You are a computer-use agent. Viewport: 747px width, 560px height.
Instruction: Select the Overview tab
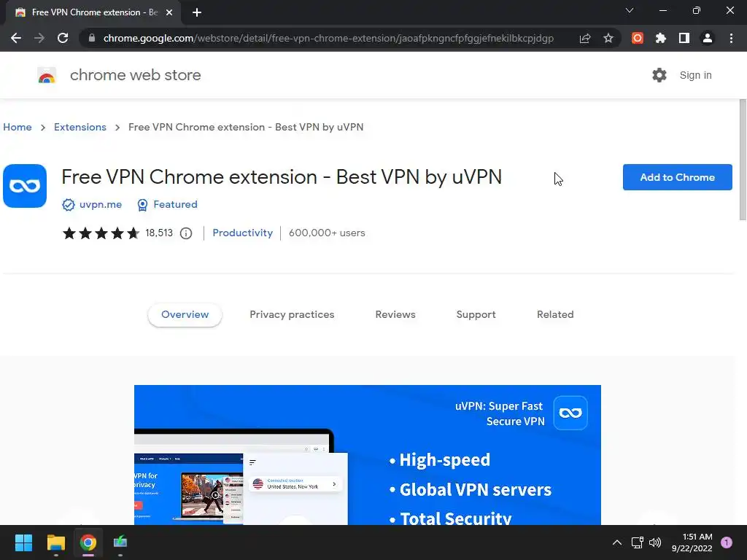tap(185, 315)
